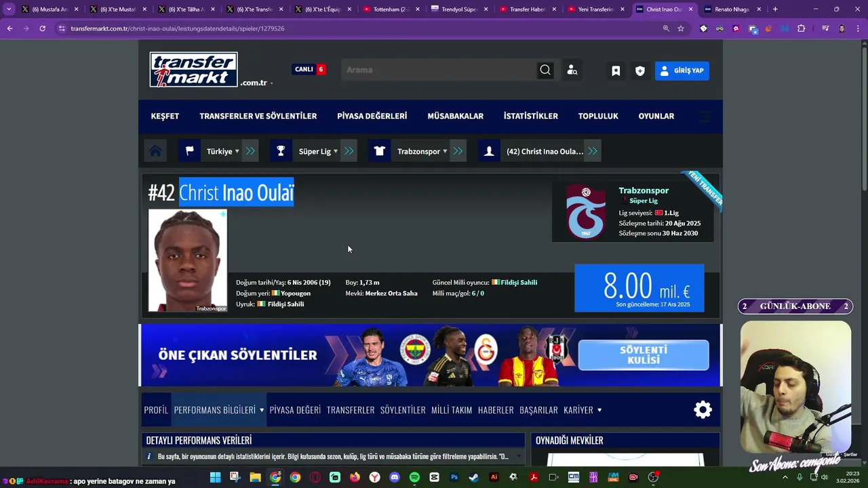Screen dimensions: 868x488
Task: Click the double arrow after Süper Lig
Action: coord(349,151)
